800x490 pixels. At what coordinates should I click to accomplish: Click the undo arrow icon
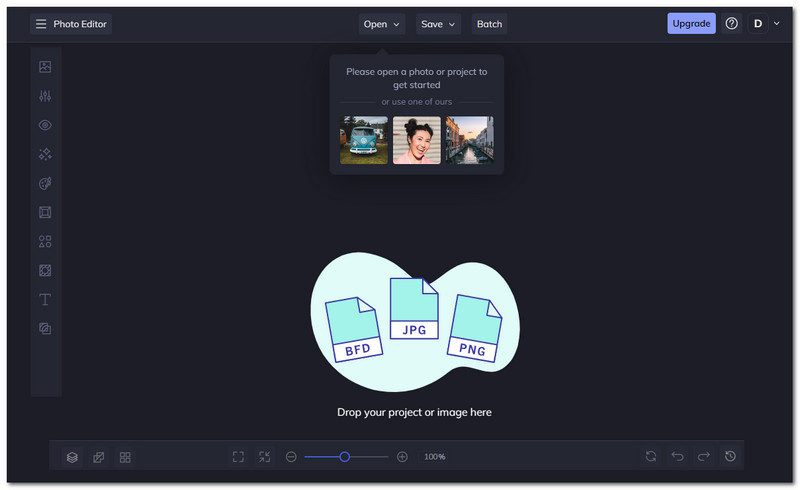[678, 456]
